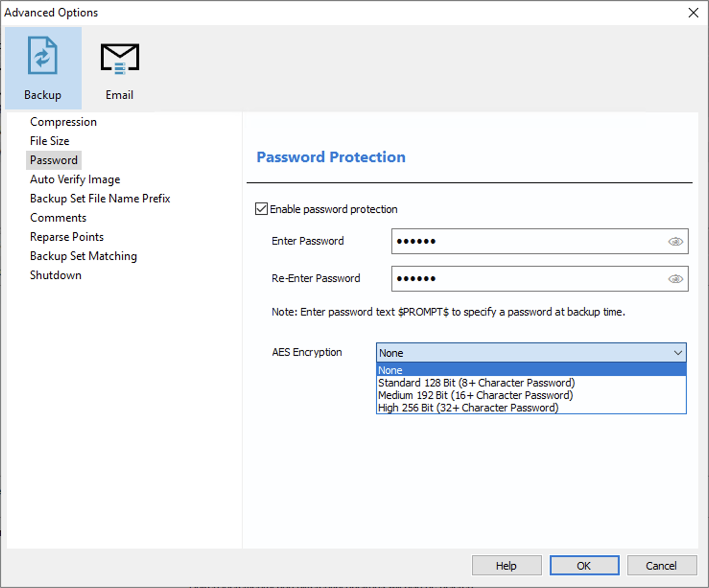Select Compression in the options list
The height and width of the screenshot is (588, 709).
click(x=63, y=122)
